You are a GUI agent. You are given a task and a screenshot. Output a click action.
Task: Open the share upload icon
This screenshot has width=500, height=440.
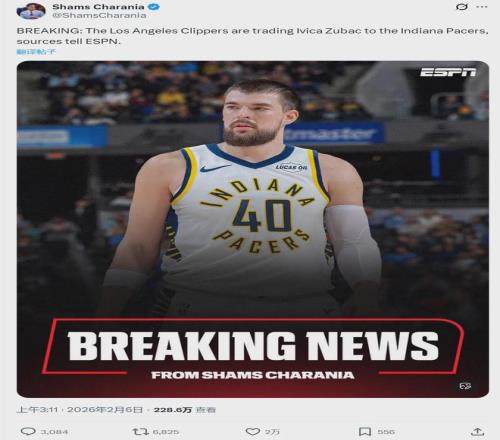click(477, 432)
